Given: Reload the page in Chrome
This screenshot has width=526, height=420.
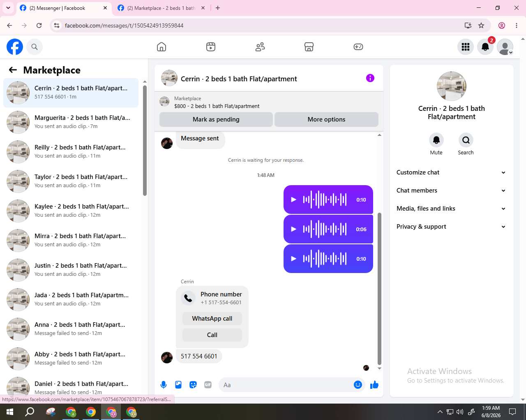Looking at the screenshot, I should click(x=39, y=25).
